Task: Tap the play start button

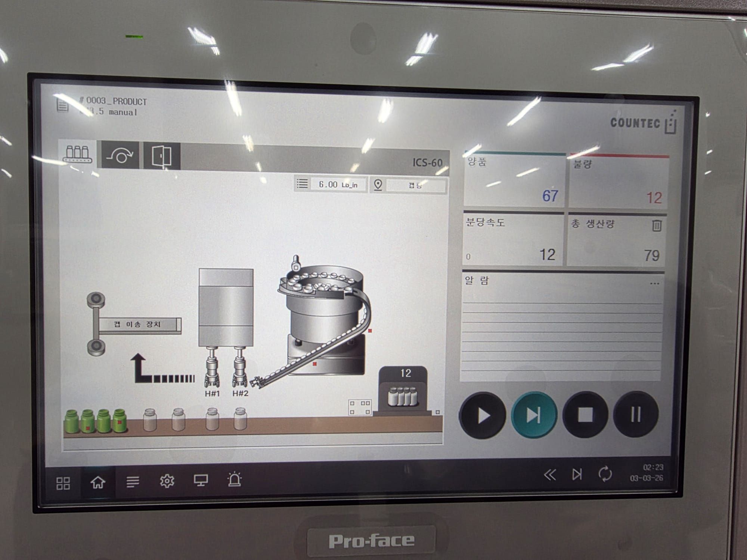Action: point(483,415)
